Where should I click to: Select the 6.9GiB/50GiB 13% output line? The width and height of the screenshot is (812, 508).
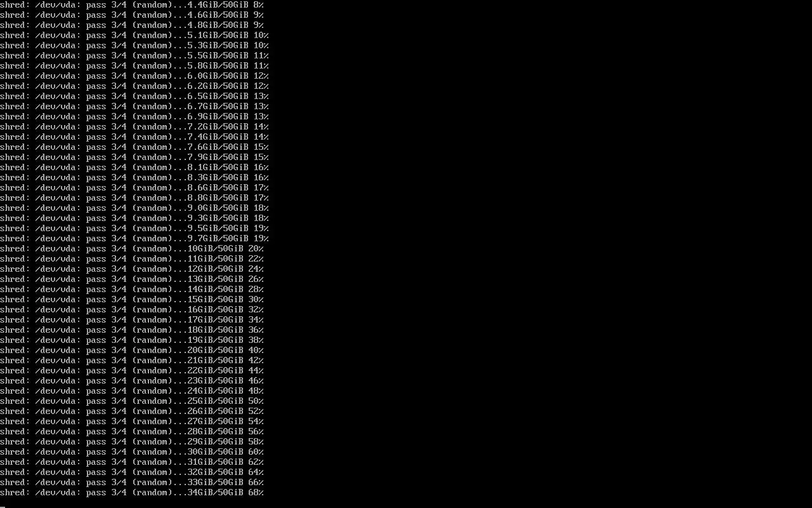coord(134,117)
